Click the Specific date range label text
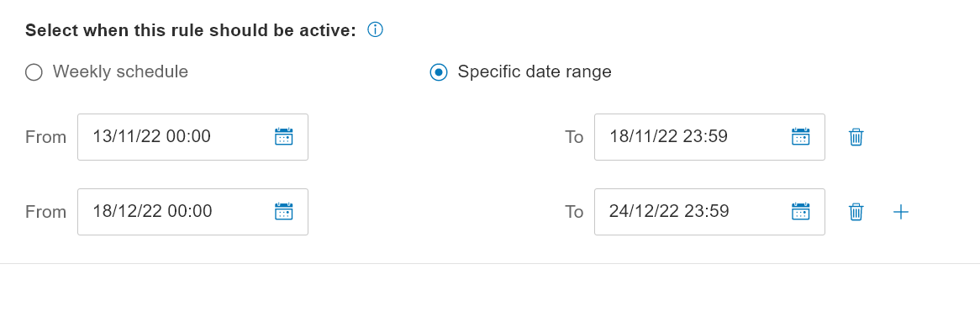The width and height of the screenshot is (980, 317). 535,72
